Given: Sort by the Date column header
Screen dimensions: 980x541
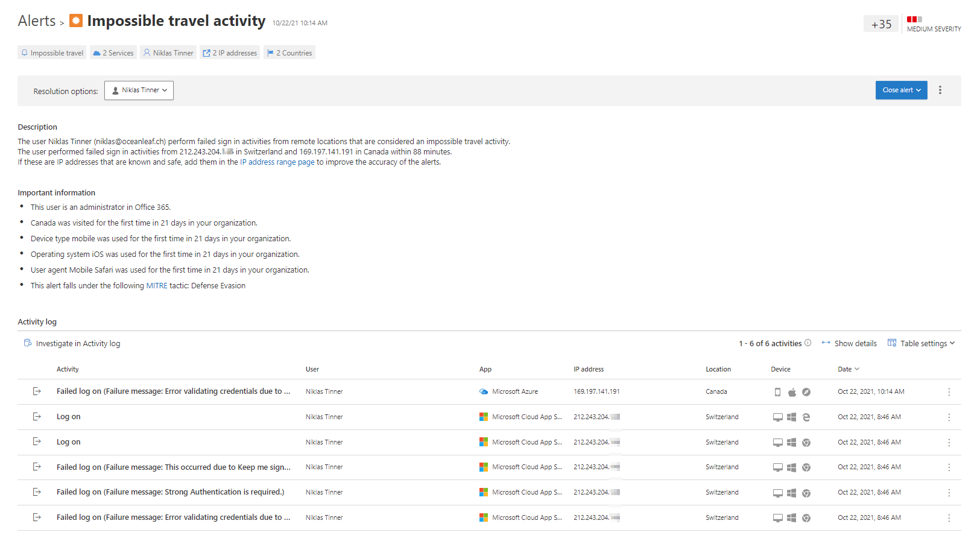Looking at the screenshot, I should click(x=848, y=369).
